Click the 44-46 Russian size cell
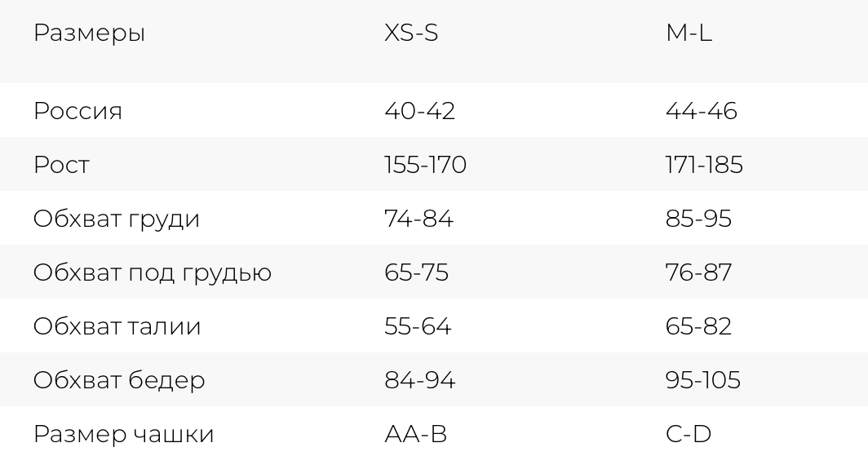This screenshot has height=465, width=868. [701, 111]
